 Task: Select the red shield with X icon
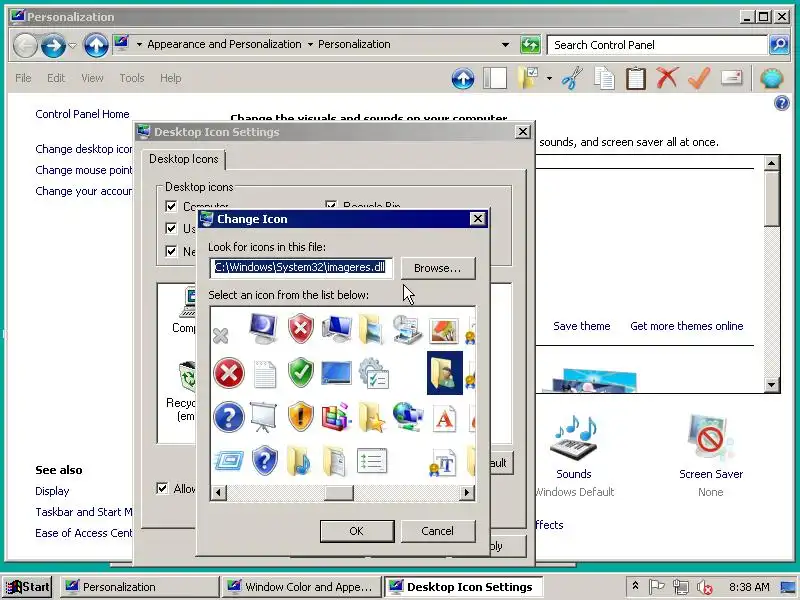(301, 329)
